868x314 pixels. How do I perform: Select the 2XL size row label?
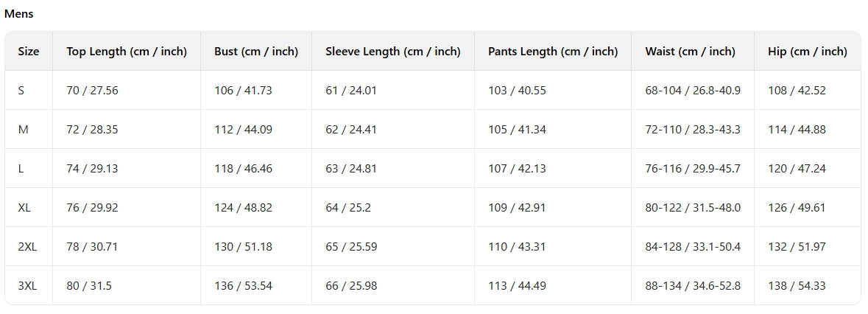(x=27, y=247)
